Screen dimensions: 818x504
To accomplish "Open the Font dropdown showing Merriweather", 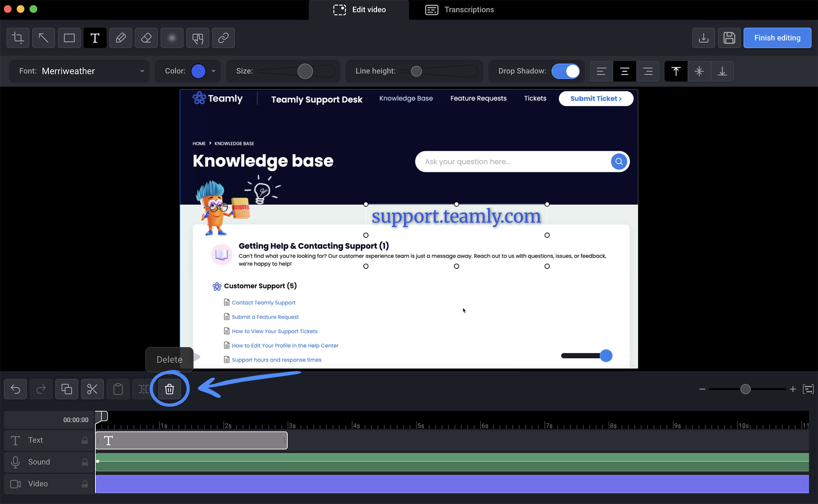I will tap(79, 71).
